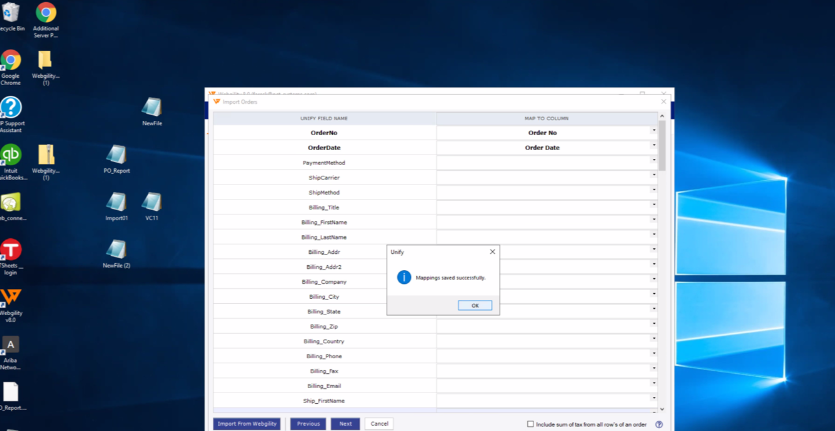Screen dimensions: 835x431
Task: Expand the Billing_Email column dropdown
Action: [x=654, y=384]
